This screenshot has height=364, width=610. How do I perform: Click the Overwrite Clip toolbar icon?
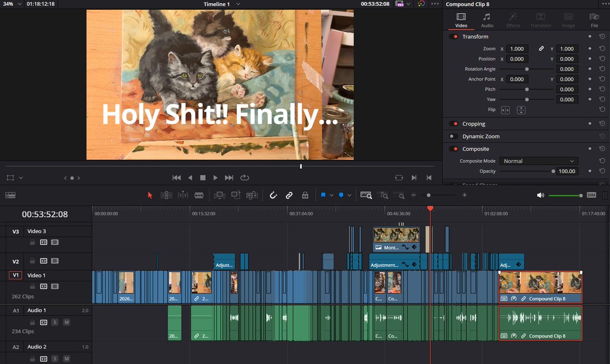pyautogui.click(x=236, y=195)
